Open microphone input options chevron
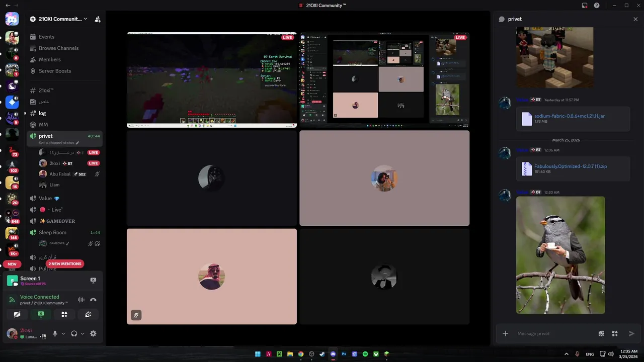This screenshot has height=362, width=644. point(63,333)
